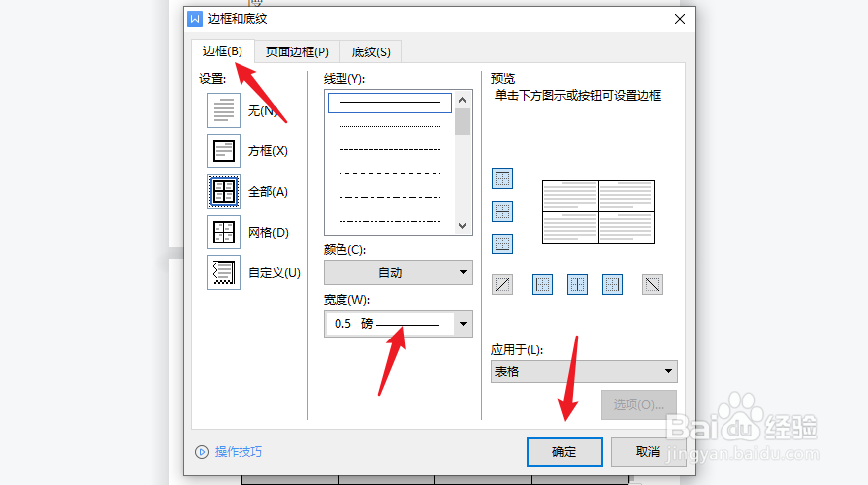Select the 无(N) no-border setting icon
868x485 pixels.
224,110
